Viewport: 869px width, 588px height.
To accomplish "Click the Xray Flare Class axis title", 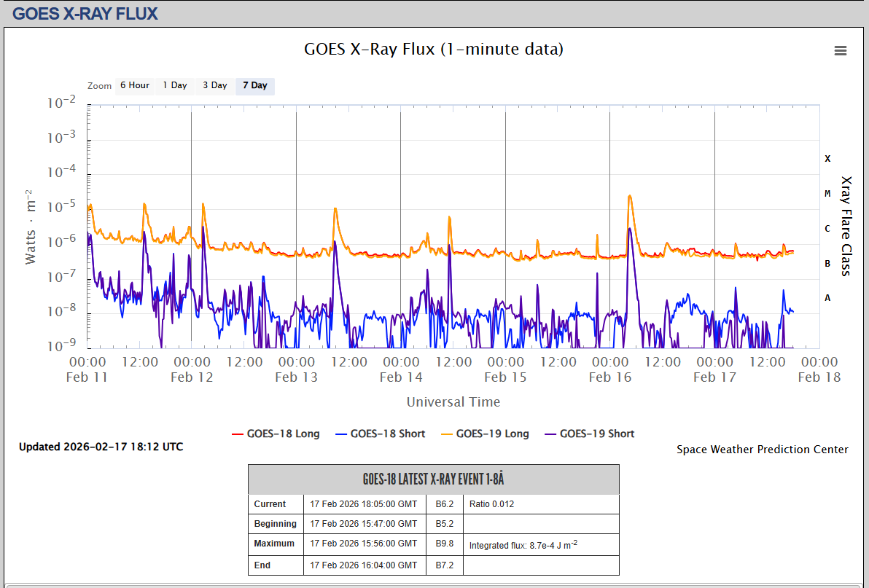I will (846, 226).
